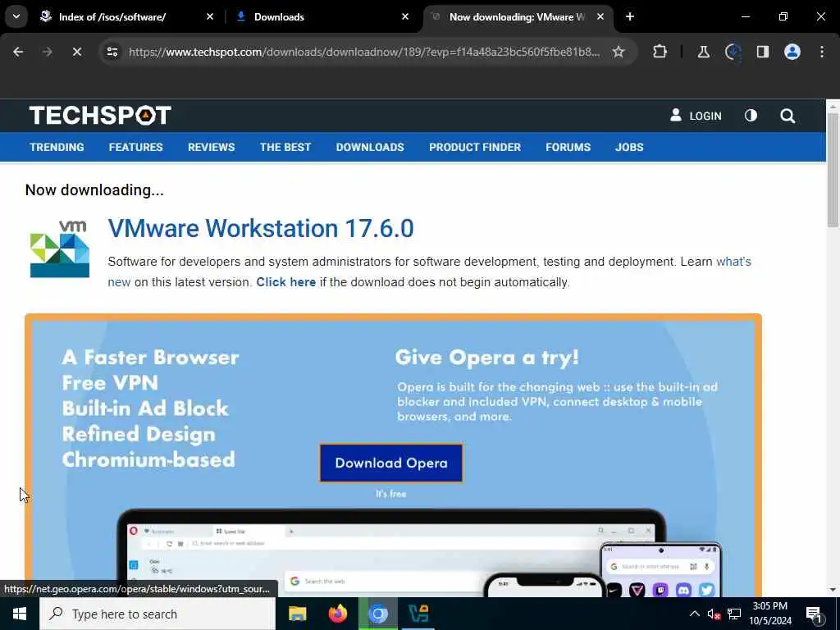This screenshot has width=840, height=630.
Task: Open the JOBS menu
Action: pos(629,148)
